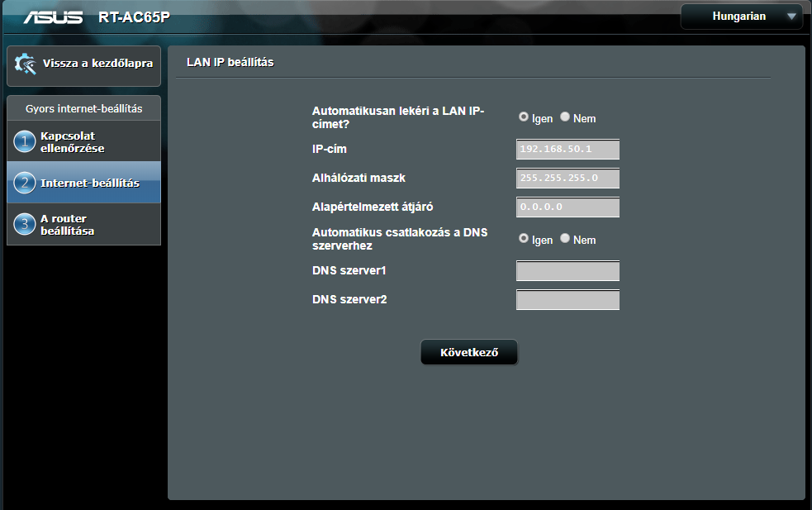
Task: Click step 1 circle icon
Action: point(24,141)
